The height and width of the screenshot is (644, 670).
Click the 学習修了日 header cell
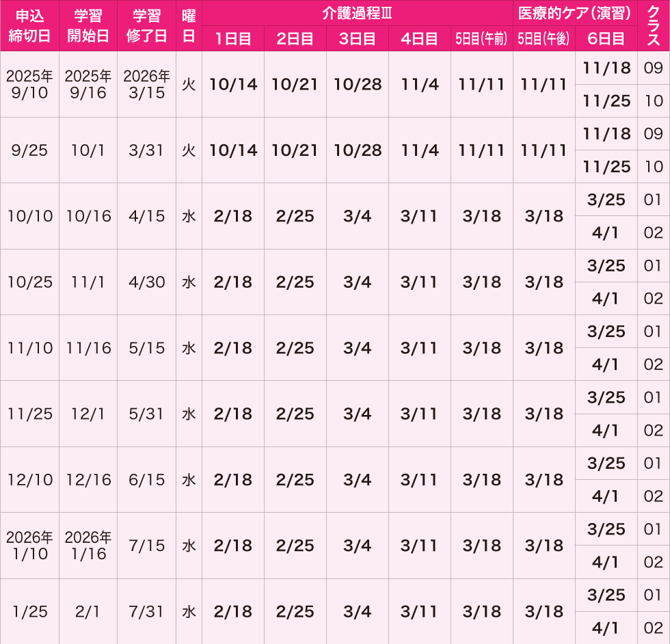[146, 26]
